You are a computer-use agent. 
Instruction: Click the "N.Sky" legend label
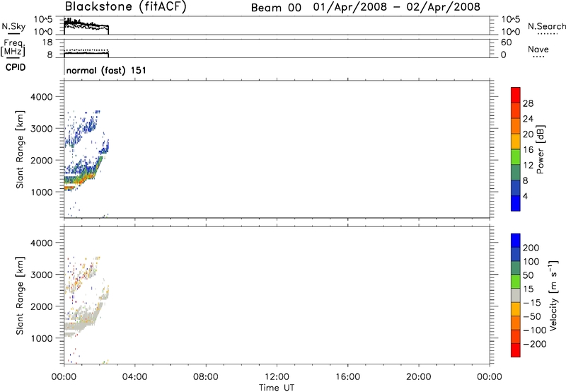tap(13, 26)
